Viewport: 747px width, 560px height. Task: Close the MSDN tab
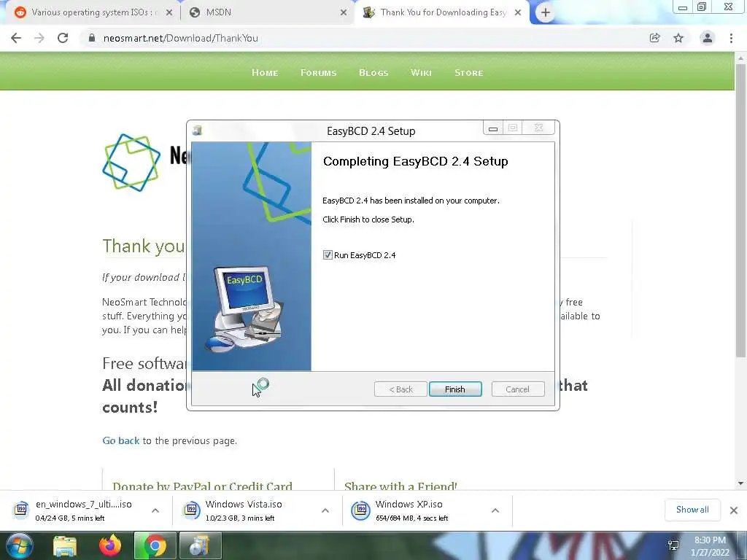pyautogui.click(x=344, y=13)
